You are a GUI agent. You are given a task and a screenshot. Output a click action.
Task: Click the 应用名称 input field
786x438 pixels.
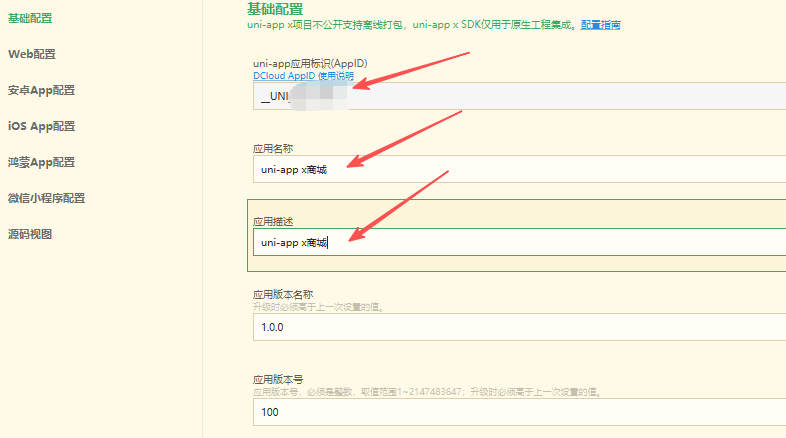(x=519, y=169)
